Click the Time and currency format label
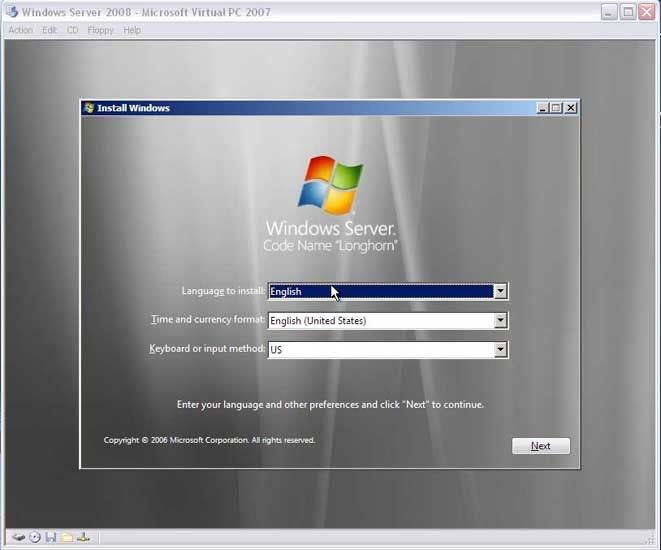The width and height of the screenshot is (661, 550). [208, 319]
